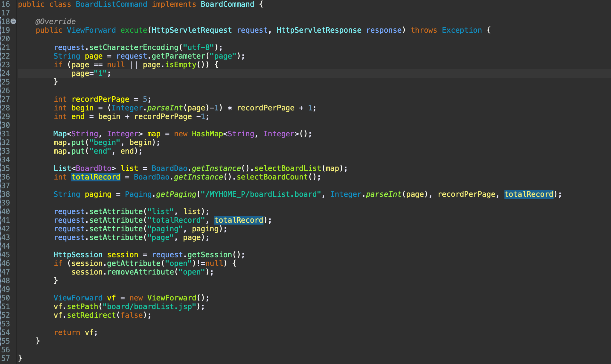Click the selectBoardList method call
611x364 pixels.
288,168
